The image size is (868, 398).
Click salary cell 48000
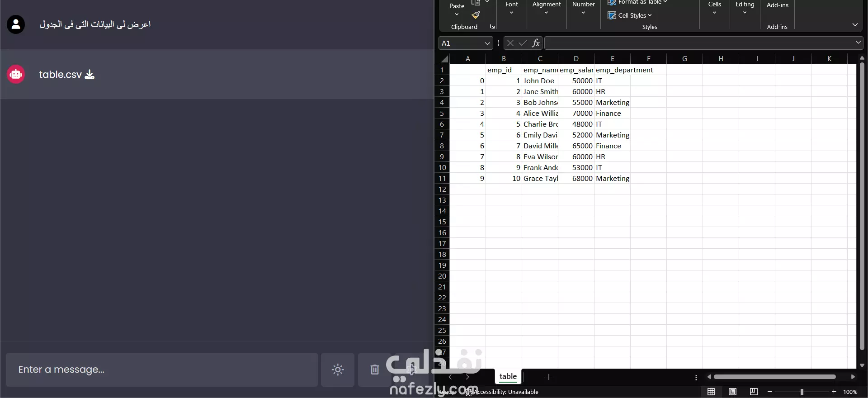576,124
